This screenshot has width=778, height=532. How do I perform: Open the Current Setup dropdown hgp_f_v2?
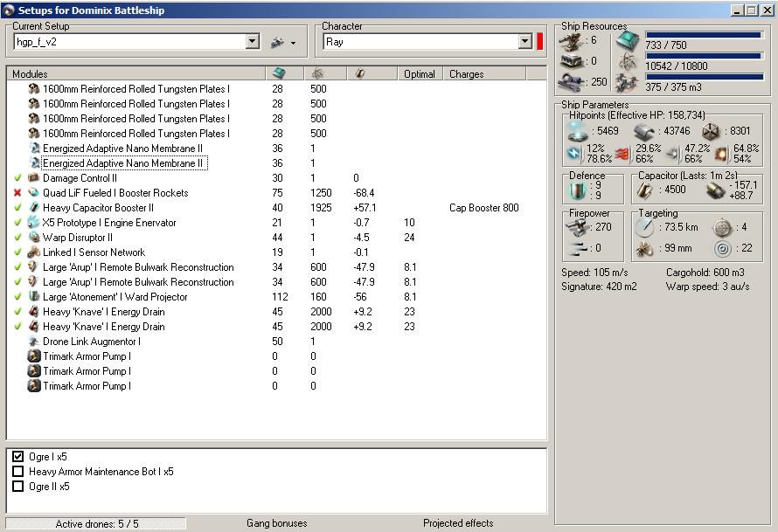253,42
